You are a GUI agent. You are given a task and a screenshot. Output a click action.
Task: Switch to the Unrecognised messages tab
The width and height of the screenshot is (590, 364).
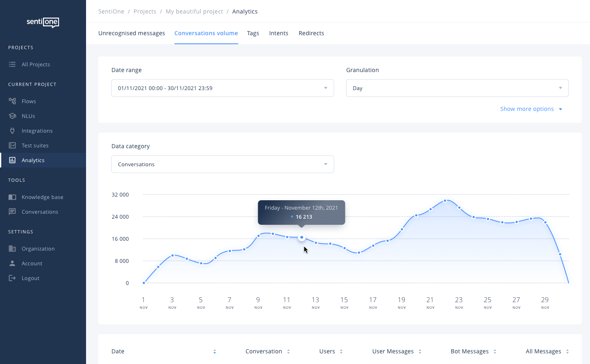pyautogui.click(x=132, y=33)
